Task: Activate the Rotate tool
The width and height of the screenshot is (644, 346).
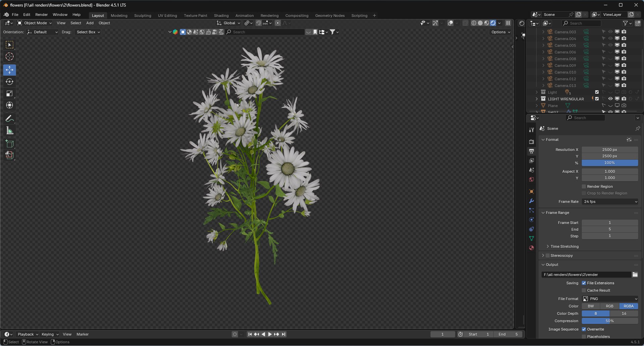Action: [x=9, y=82]
